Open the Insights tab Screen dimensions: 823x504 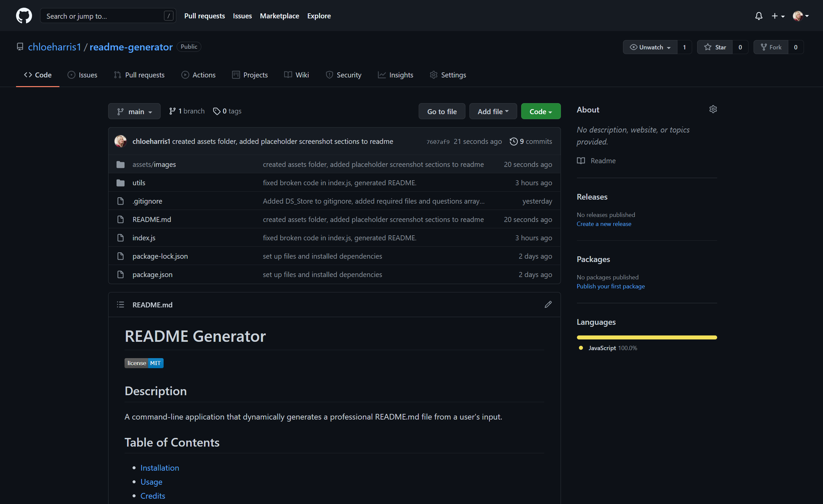point(395,75)
